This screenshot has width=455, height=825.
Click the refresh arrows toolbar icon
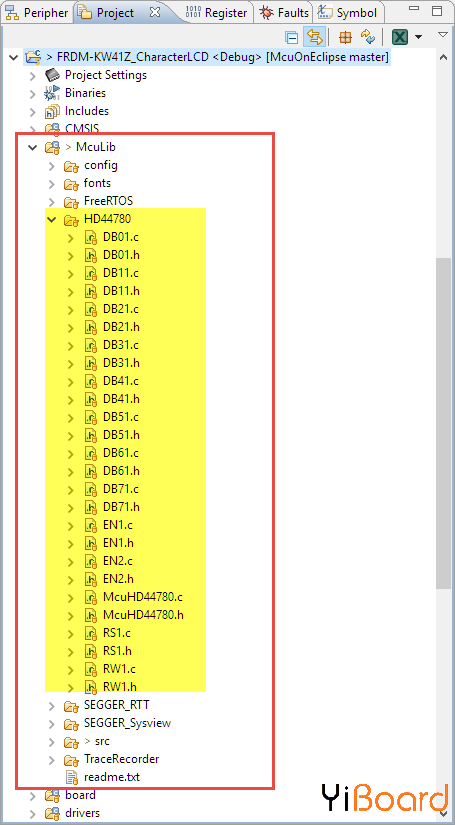coord(367,37)
